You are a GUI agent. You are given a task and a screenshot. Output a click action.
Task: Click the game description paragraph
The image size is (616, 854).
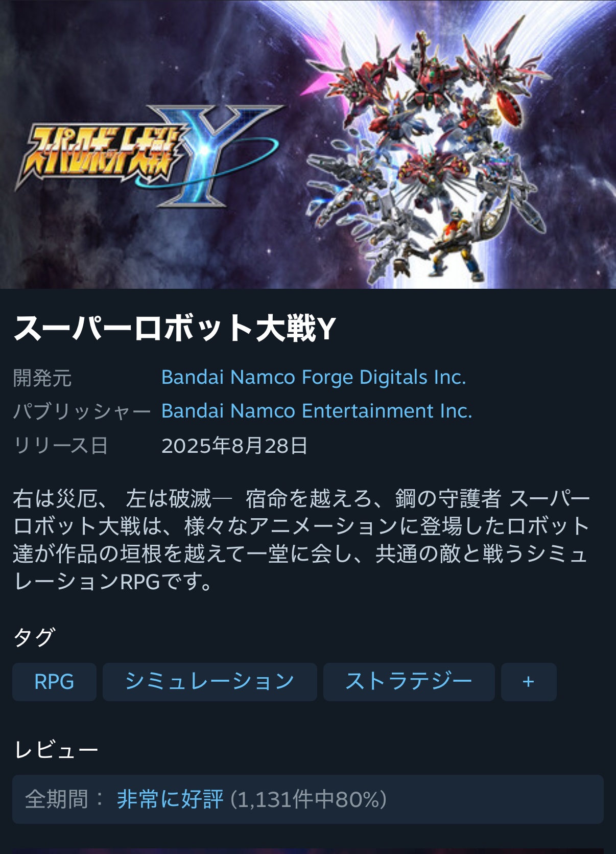click(301, 540)
